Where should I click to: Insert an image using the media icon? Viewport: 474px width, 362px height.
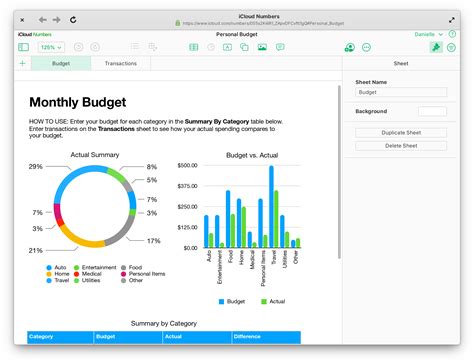click(262, 47)
